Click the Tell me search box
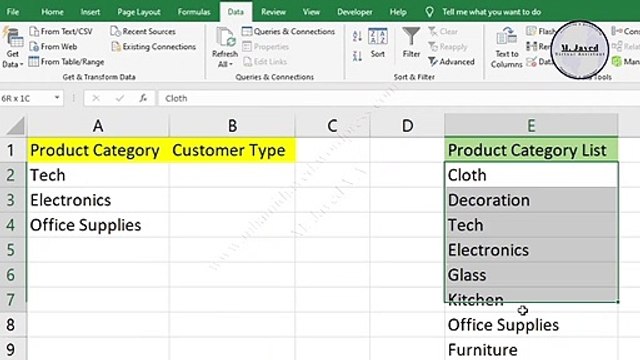Viewport: 640px width, 360px height. pos(491,12)
